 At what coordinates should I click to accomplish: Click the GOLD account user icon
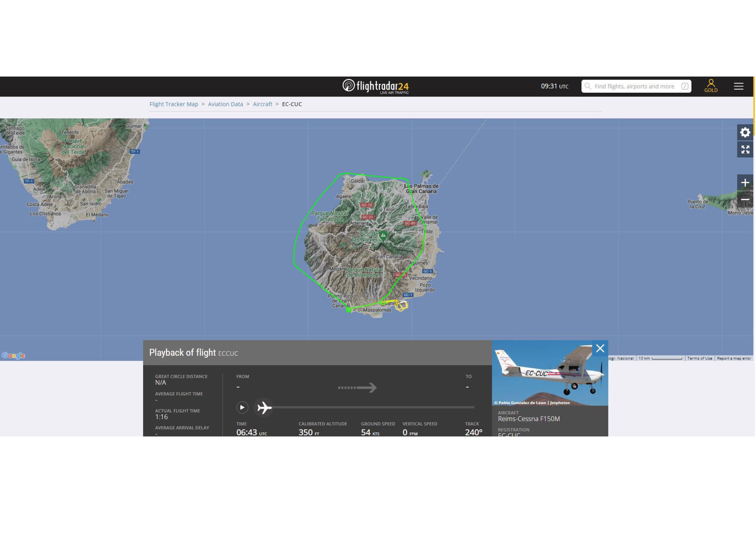(x=711, y=86)
